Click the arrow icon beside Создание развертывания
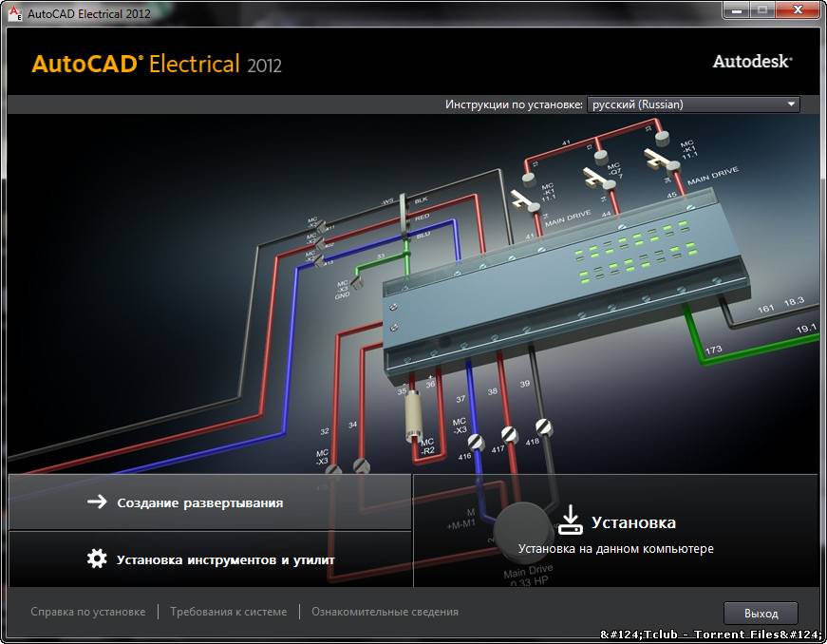This screenshot has height=644, width=827. click(96, 502)
